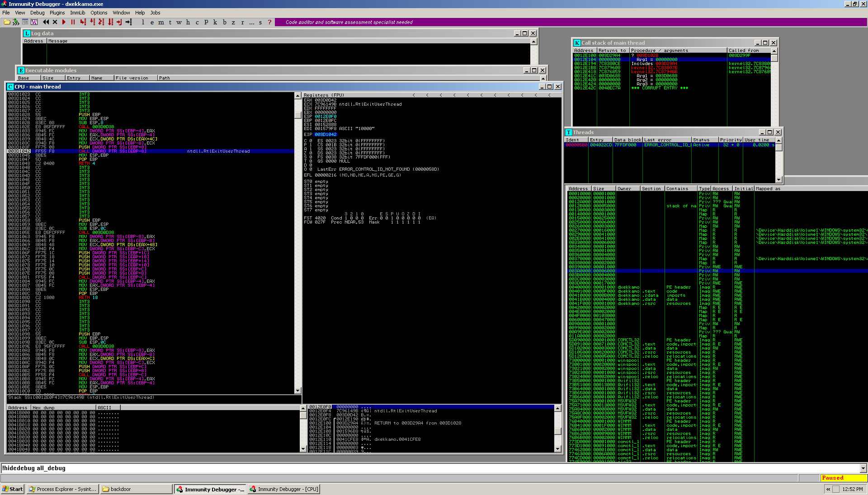Click the Step over toolbar icon
This screenshot has height=495, width=868.
pos(92,22)
